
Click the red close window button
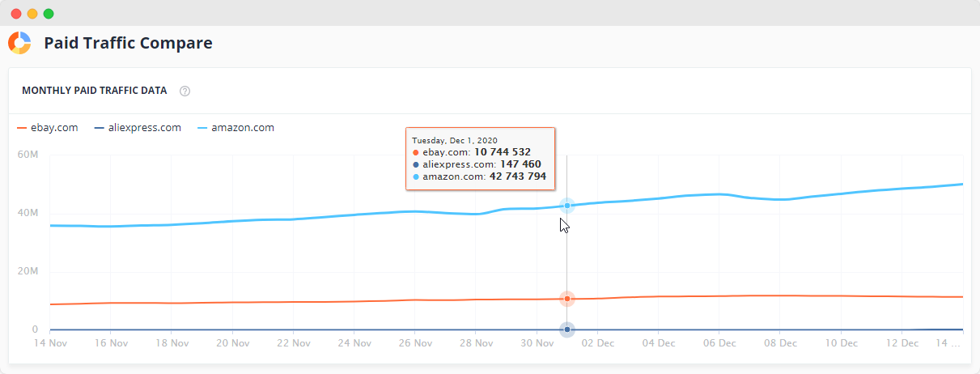coord(16,14)
